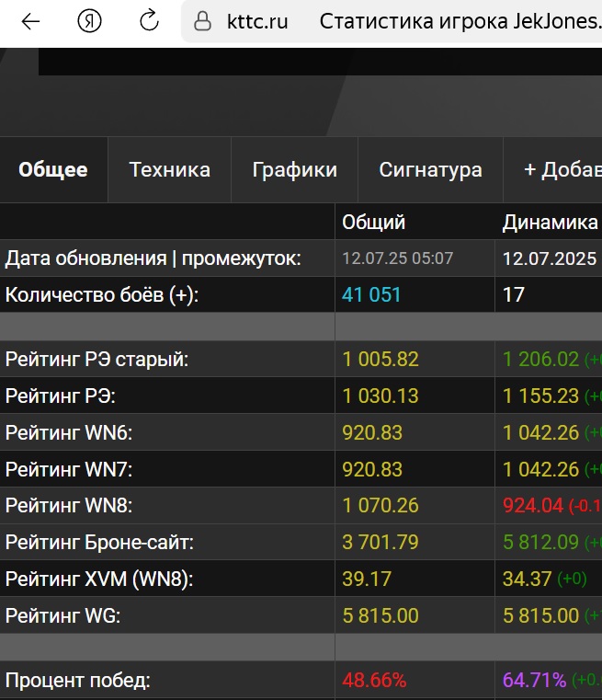Click the purple dynamics value 64.71%

pos(534,682)
